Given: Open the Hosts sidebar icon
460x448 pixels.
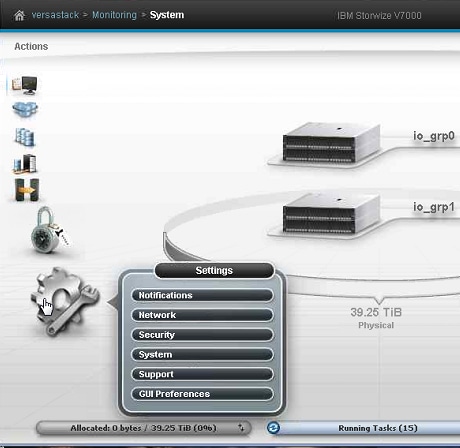Looking at the screenshot, I should click(25, 163).
